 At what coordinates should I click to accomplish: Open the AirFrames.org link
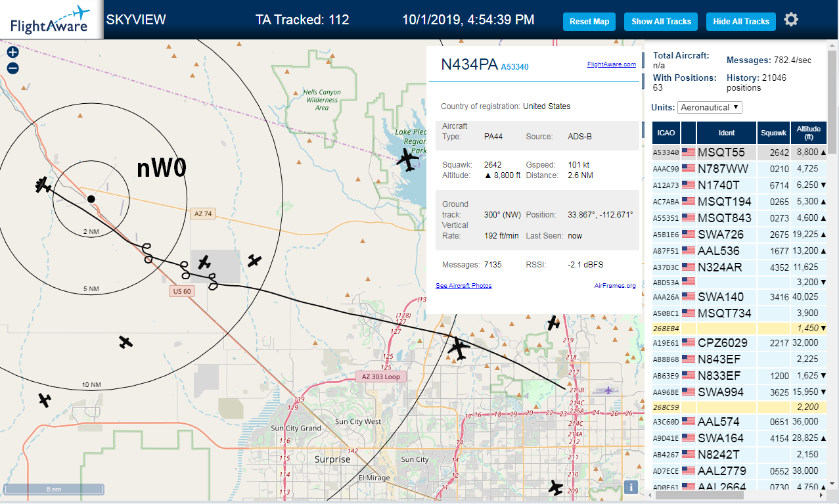click(x=615, y=285)
